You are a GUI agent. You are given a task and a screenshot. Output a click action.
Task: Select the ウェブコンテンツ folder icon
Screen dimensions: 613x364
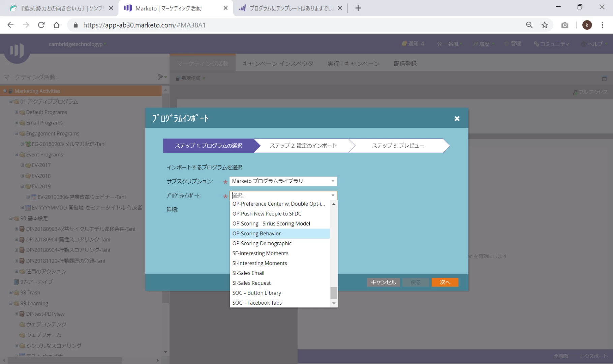coord(22,325)
